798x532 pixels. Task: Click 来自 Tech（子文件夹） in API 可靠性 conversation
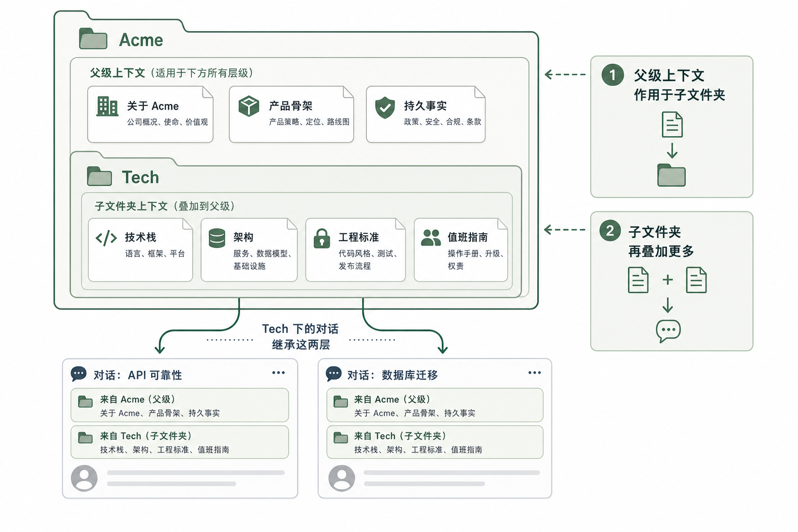[146, 436]
